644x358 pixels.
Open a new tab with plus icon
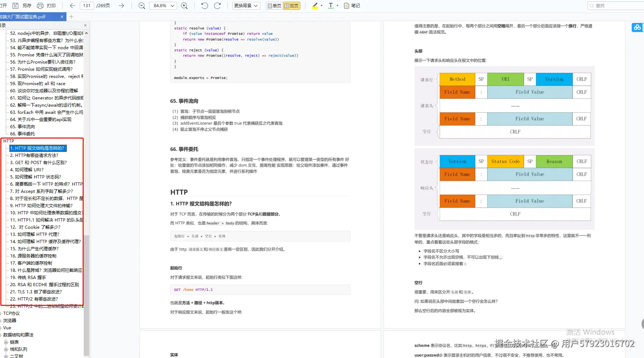point(71,17)
